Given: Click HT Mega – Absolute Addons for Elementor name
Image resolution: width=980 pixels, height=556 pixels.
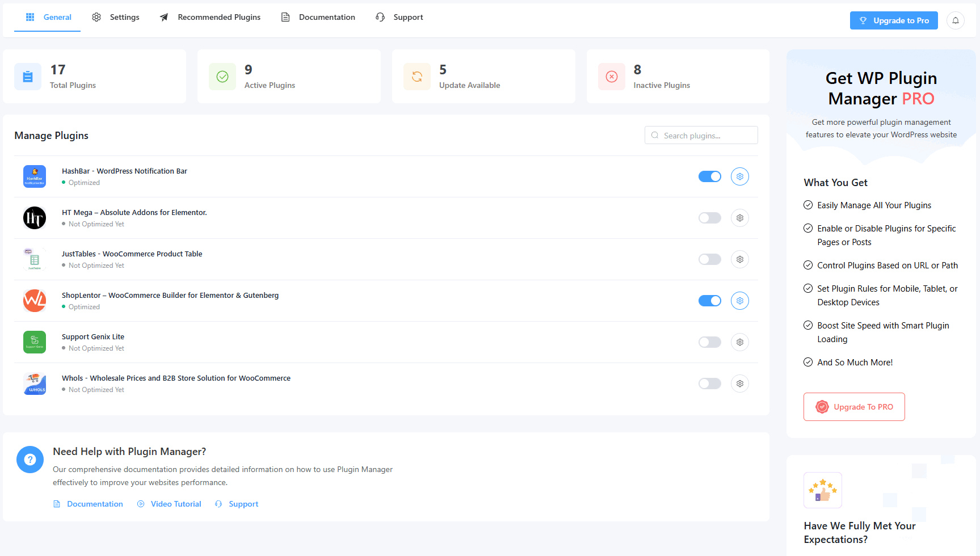Looking at the screenshot, I should pyautogui.click(x=134, y=212).
